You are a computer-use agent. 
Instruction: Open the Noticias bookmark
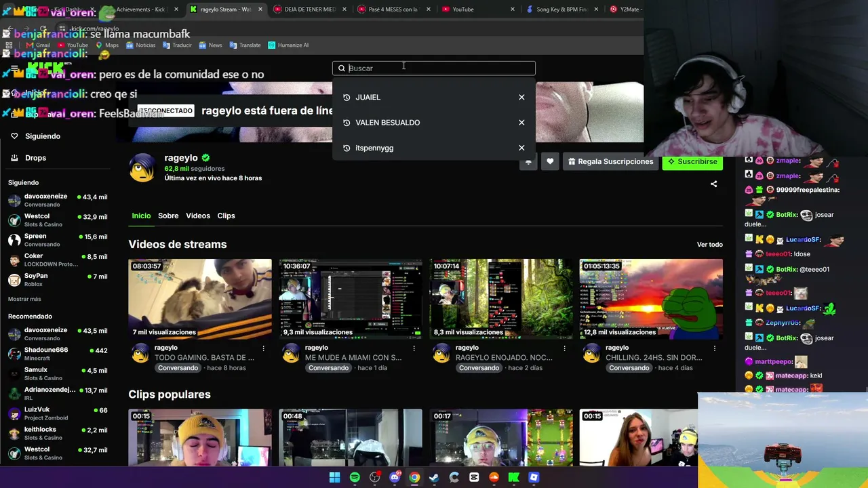coord(140,45)
